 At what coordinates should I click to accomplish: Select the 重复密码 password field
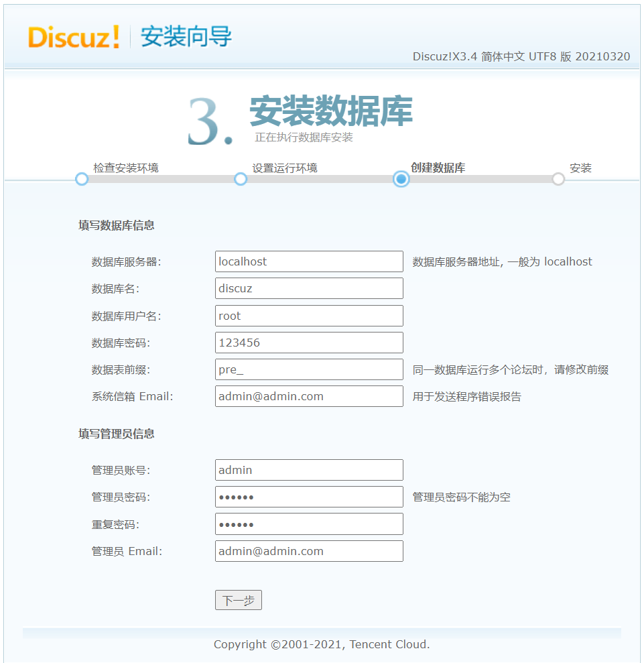(309, 524)
